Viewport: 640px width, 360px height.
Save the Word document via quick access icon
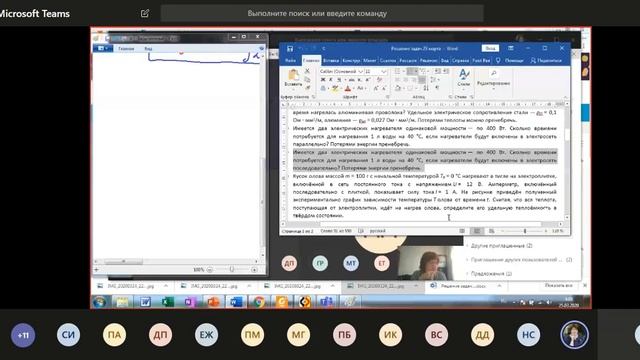click(x=290, y=49)
